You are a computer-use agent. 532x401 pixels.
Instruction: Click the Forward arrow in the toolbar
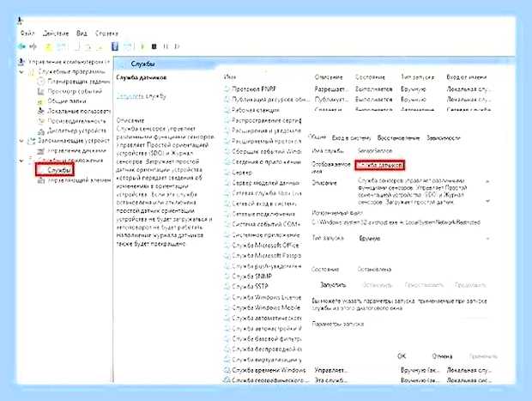[33, 46]
